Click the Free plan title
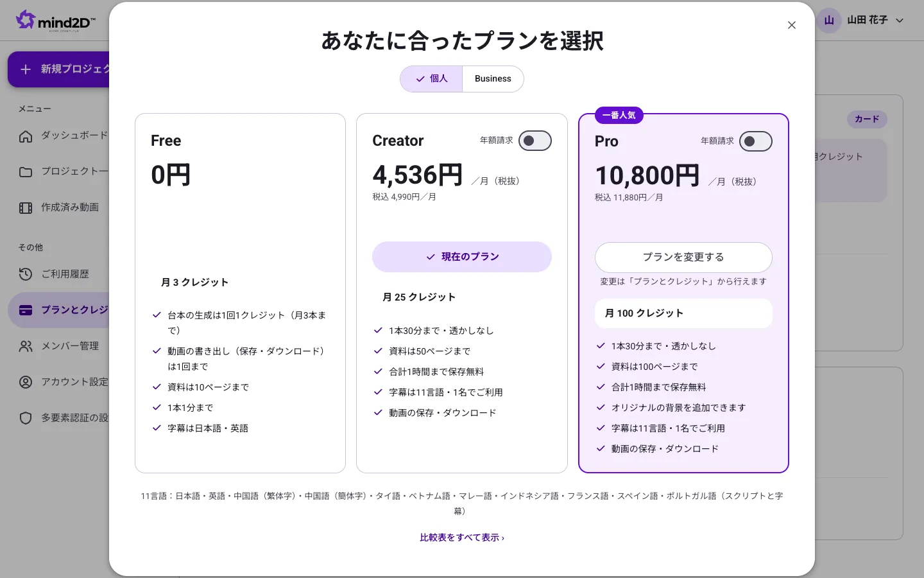 tap(166, 141)
